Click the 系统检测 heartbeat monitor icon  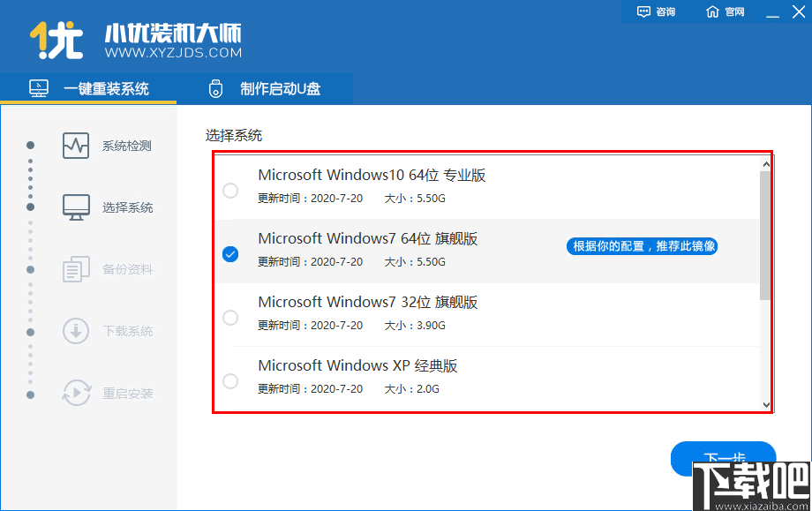(76, 146)
